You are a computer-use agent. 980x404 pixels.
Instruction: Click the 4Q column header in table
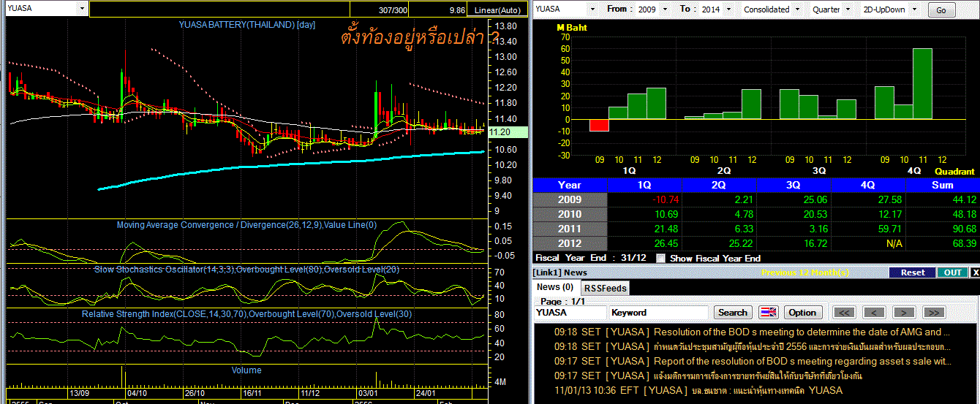(868, 185)
